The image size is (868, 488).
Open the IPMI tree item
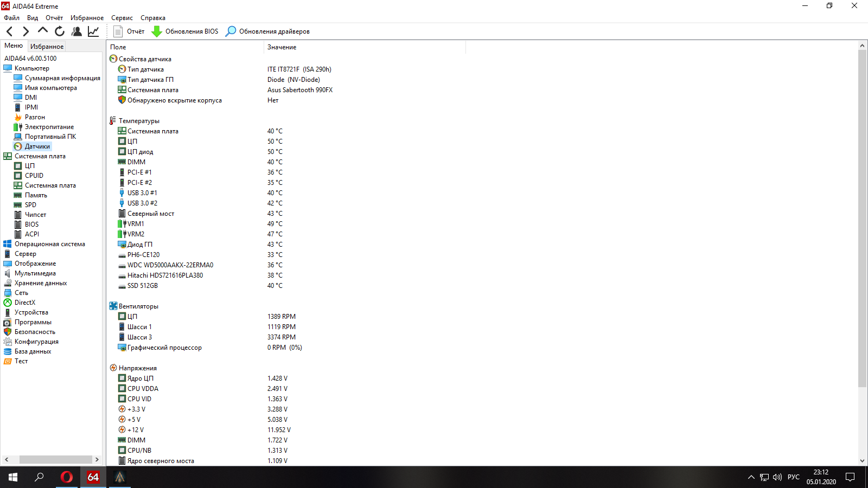click(31, 107)
